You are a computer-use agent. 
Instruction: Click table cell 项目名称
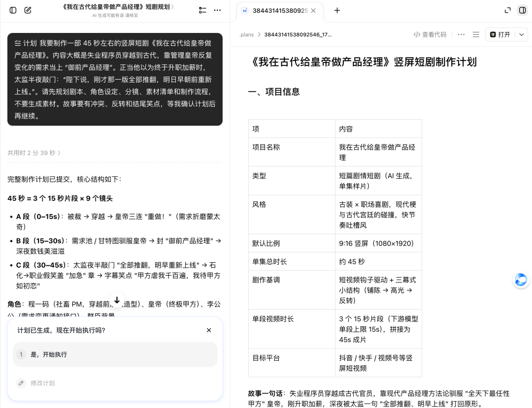tap(292, 152)
